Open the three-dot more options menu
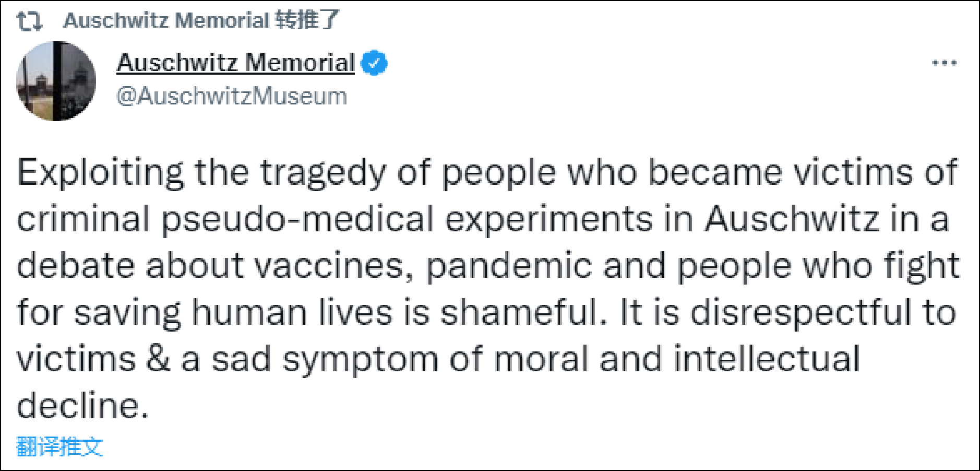 click(944, 63)
